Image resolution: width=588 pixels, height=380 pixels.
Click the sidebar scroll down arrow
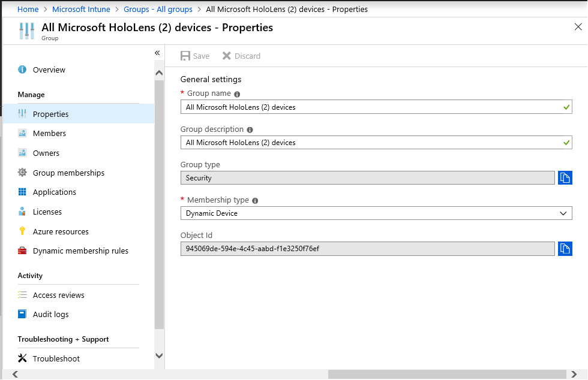click(x=159, y=355)
